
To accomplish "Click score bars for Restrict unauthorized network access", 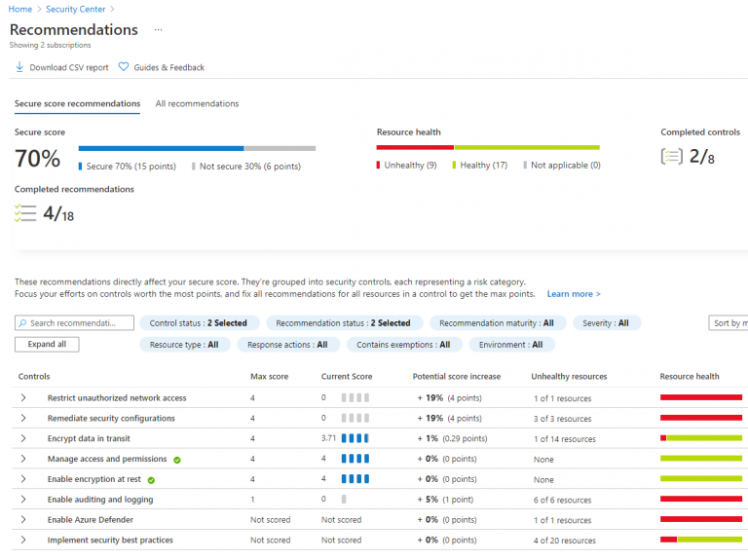I will [355, 397].
